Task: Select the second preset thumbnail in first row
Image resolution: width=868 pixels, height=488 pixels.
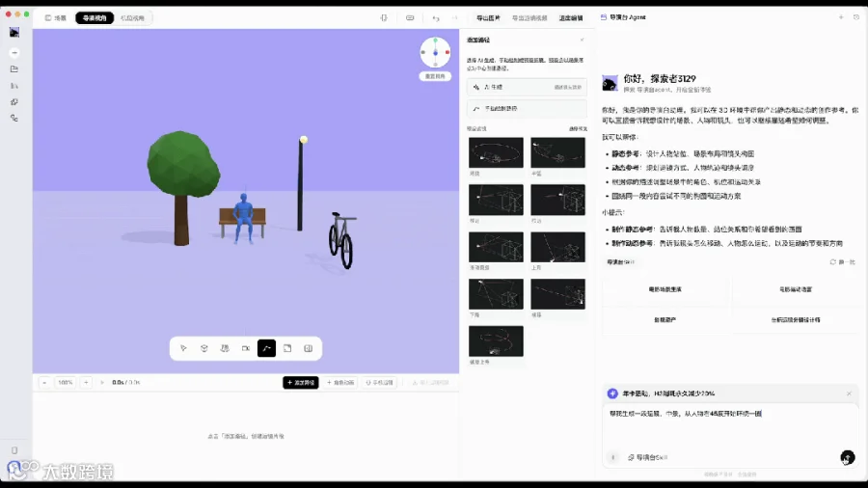Action: 558,152
